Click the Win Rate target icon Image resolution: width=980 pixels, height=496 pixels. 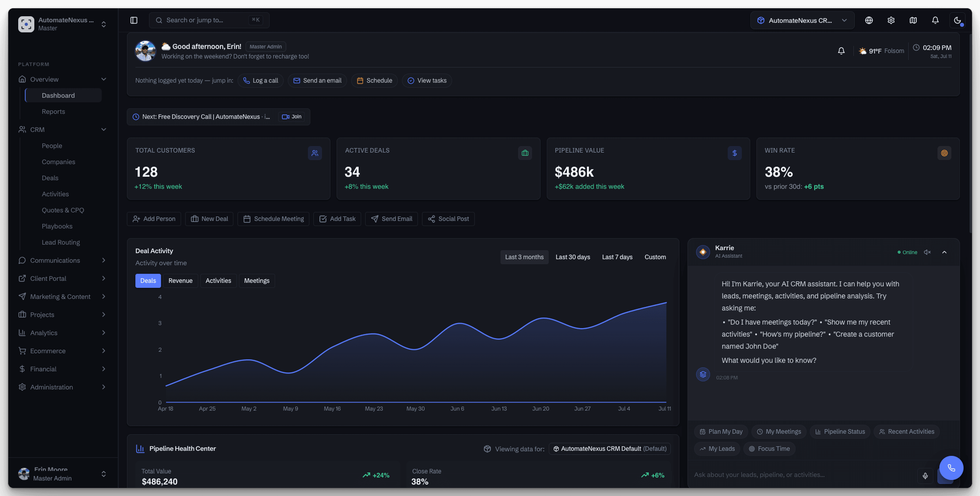944,153
